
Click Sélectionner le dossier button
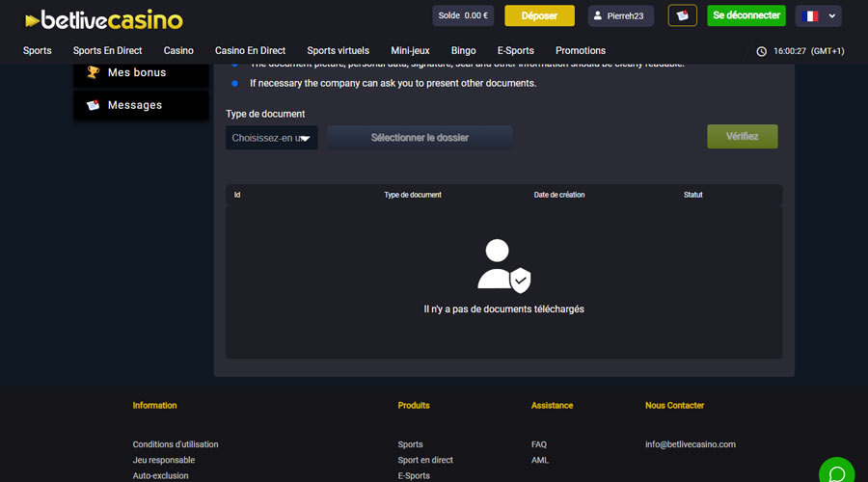coord(420,137)
